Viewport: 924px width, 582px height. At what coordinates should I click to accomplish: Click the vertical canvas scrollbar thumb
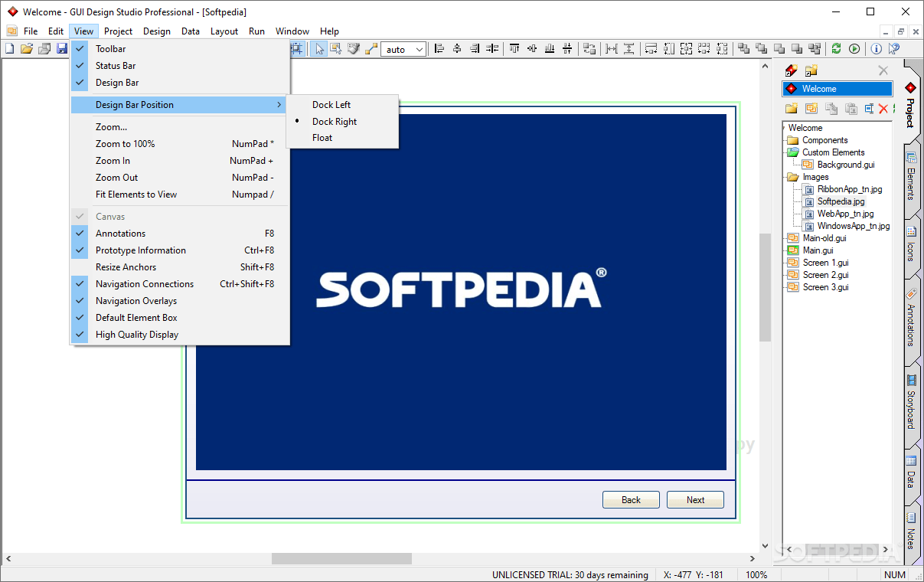[x=765, y=287]
